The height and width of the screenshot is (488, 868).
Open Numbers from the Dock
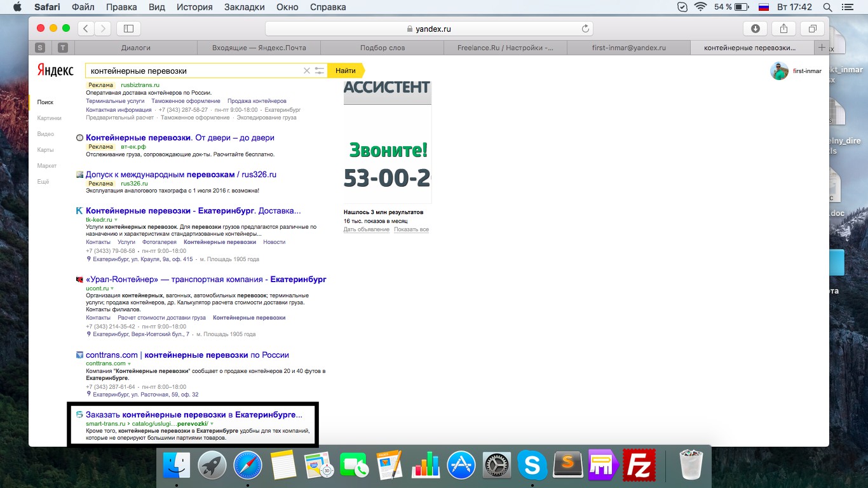pos(425,465)
